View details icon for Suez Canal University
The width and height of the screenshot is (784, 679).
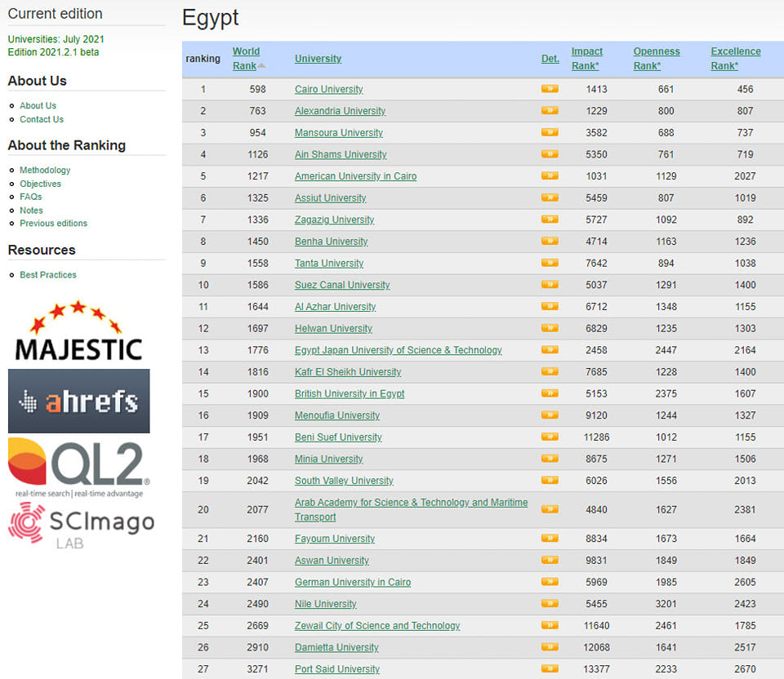point(550,285)
